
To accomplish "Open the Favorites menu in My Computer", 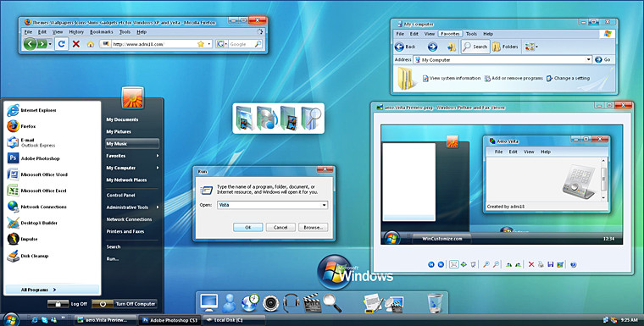I will pos(450,34).
